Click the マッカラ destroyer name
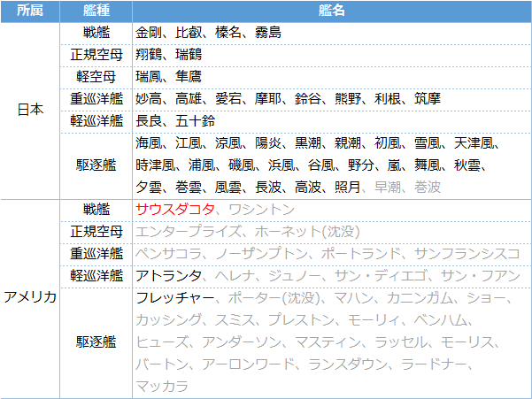532x399 pixels. click(x=161, y=386)
